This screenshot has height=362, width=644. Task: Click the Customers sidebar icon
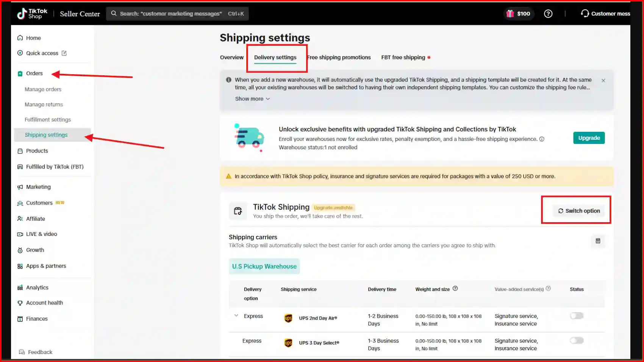20,203
